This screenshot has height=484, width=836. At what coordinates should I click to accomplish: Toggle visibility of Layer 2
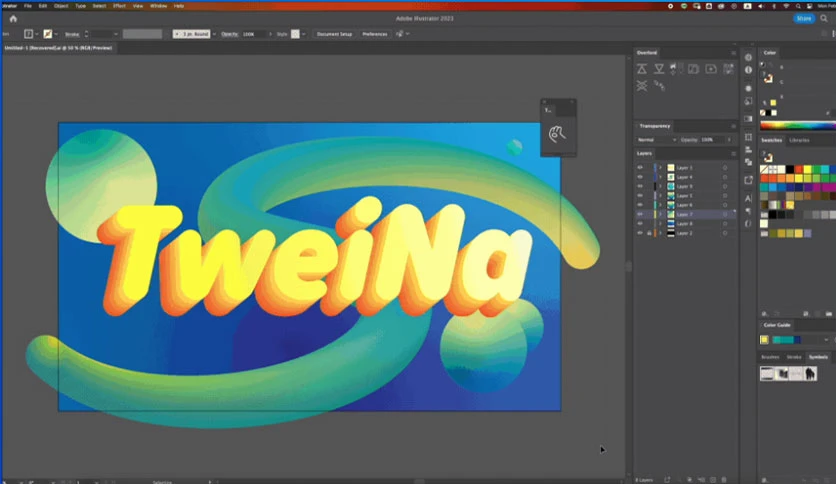(640, 233)
